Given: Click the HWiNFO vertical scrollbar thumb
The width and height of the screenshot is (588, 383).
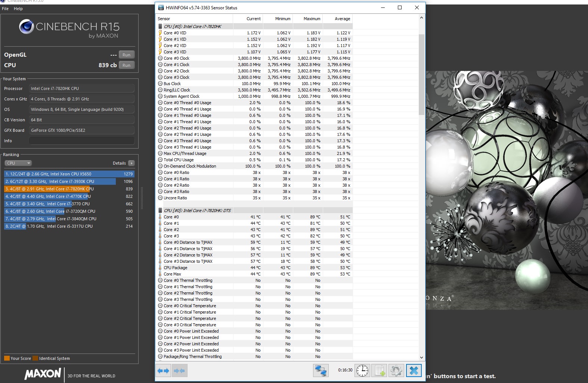Looking at the screenshot, I should coord(421,75).
